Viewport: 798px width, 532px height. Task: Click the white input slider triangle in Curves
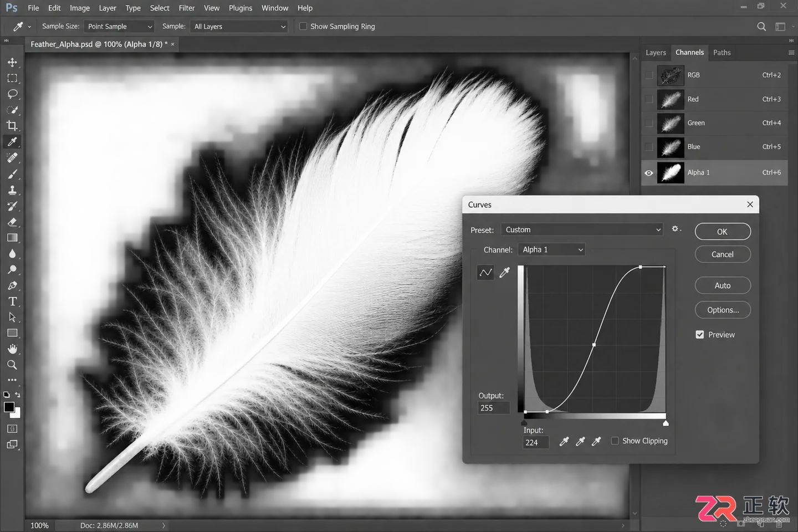click(x=666, y=423)
